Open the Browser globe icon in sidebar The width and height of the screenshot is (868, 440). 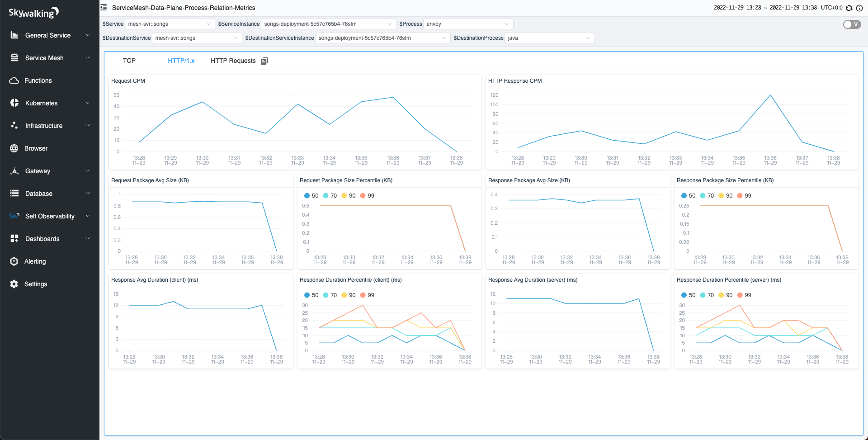pos(14,148)
